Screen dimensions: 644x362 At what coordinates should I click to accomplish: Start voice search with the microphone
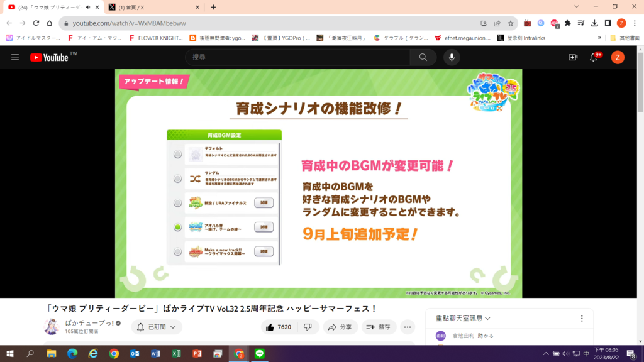[x=452, y=57]
